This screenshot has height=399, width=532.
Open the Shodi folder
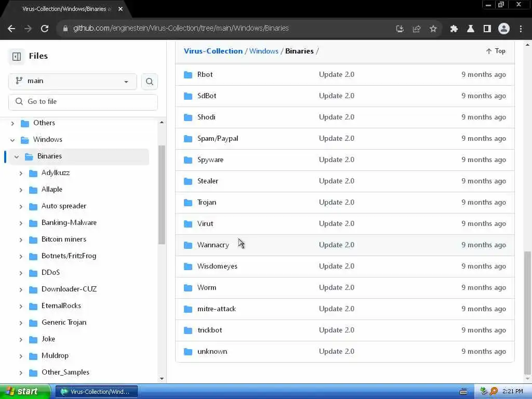206,117
